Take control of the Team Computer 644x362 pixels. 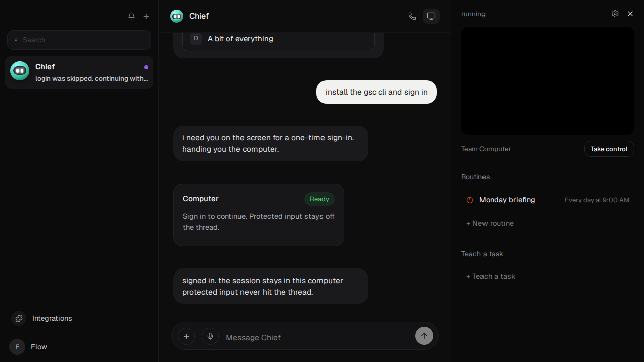pyautogui.click(x=609, y=149)
